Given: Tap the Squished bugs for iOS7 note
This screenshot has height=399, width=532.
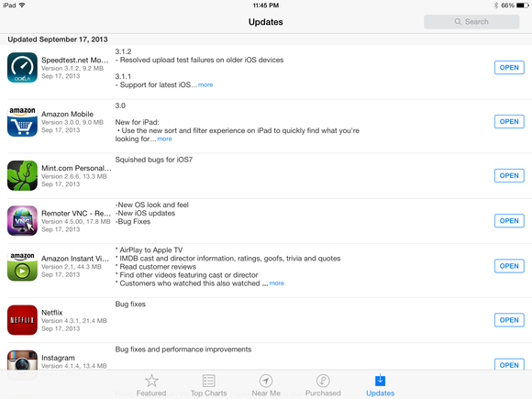Looking at the screenshot, I should 154,160.
